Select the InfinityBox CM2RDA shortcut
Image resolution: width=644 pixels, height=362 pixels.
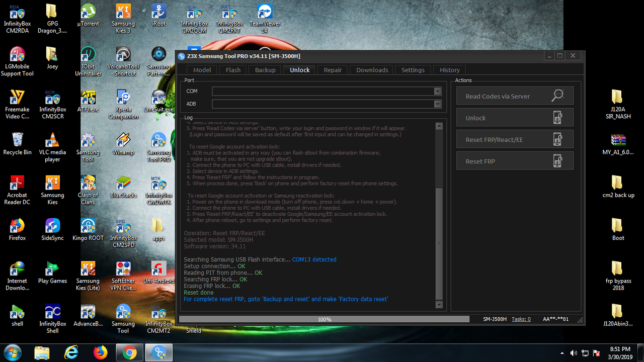point(17,19)
